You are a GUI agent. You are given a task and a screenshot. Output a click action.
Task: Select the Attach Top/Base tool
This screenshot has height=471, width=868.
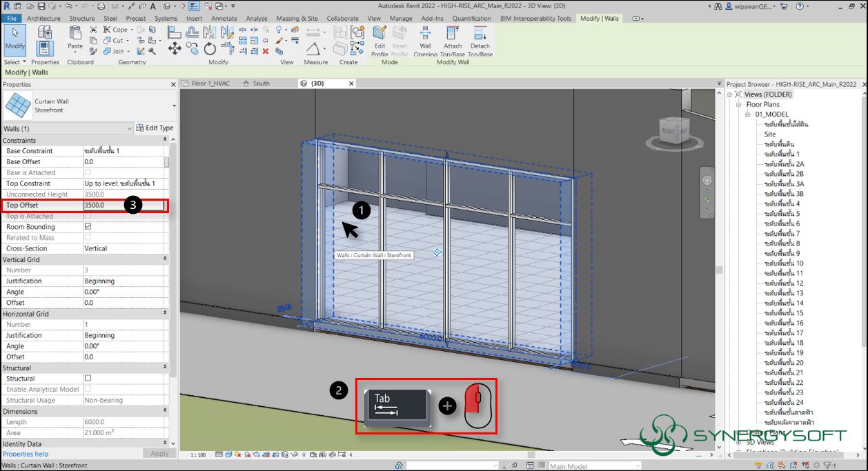453,40
